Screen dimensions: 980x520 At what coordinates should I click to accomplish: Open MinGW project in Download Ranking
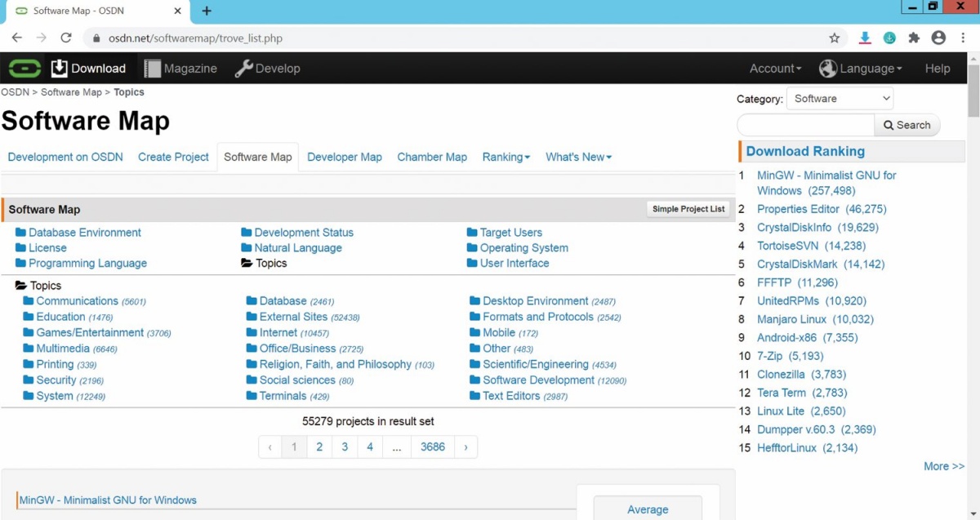(x=826, y=183)
